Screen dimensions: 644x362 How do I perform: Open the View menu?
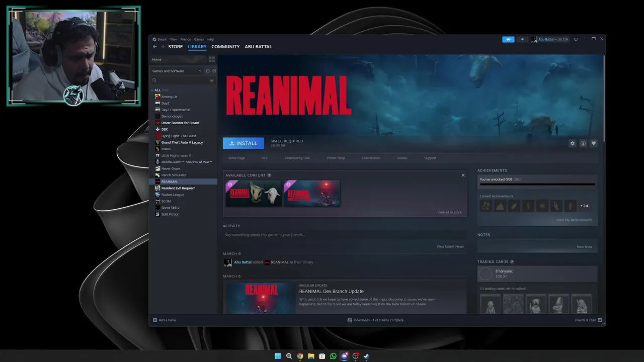pos(173,39)
